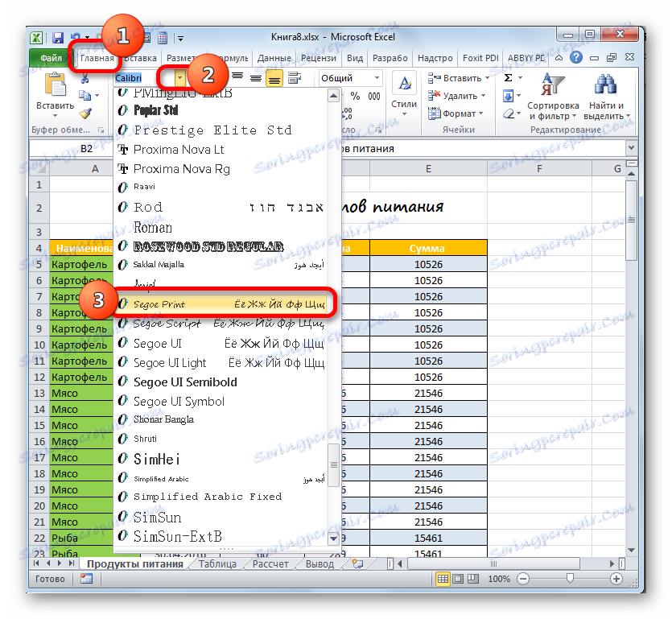Screen dimensions: 672x619
Task: Open the AutoSum dropdown arrow
Action: coord(520,77)
